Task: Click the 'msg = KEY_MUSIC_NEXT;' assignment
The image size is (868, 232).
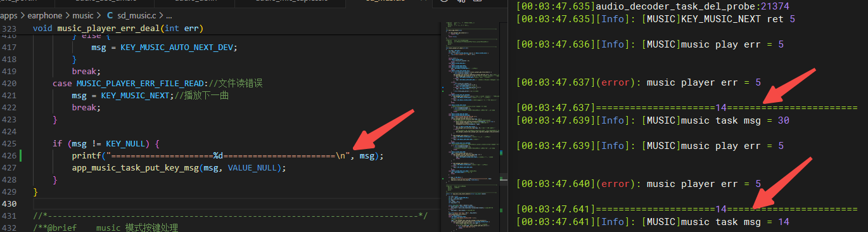Action: 122,95
